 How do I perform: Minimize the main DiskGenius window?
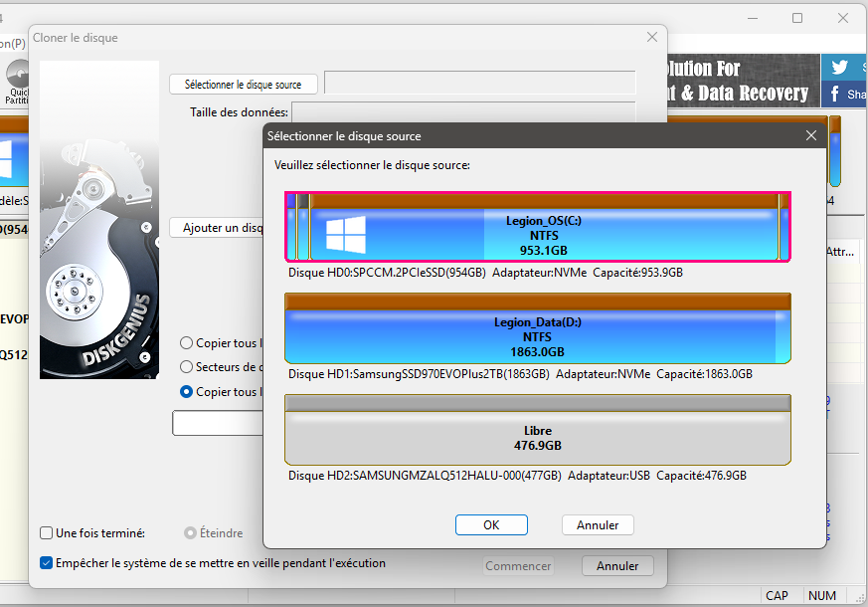pyautogui.click(x=753, y=18)
